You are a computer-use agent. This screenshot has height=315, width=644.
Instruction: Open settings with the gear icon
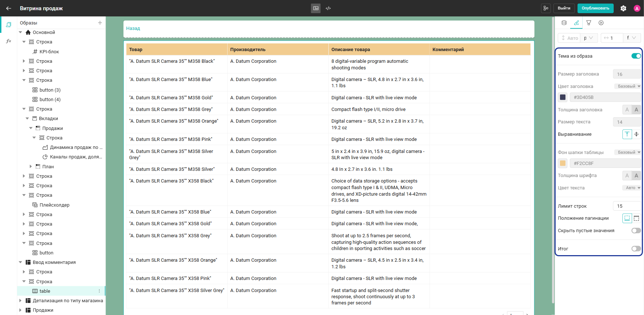[x=624, y=8]
